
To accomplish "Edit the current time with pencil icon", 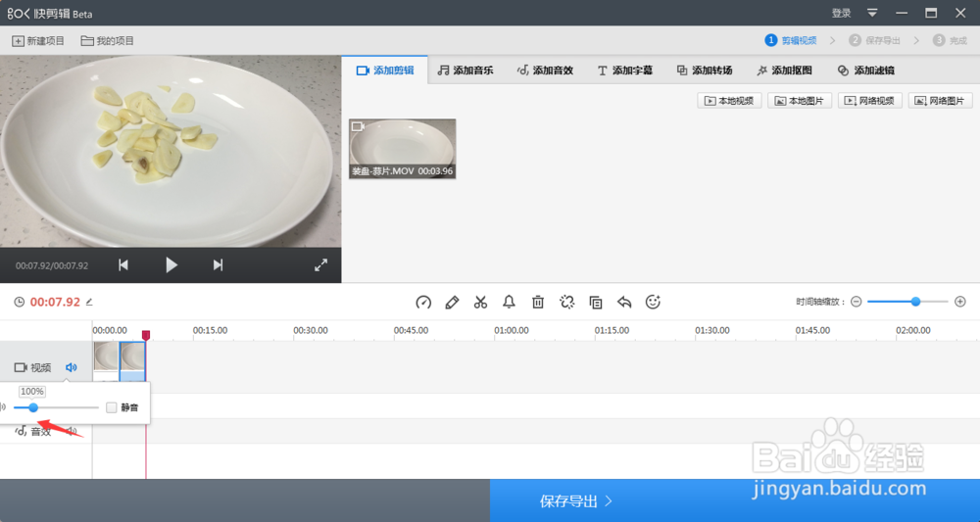I will coord(89,303).
